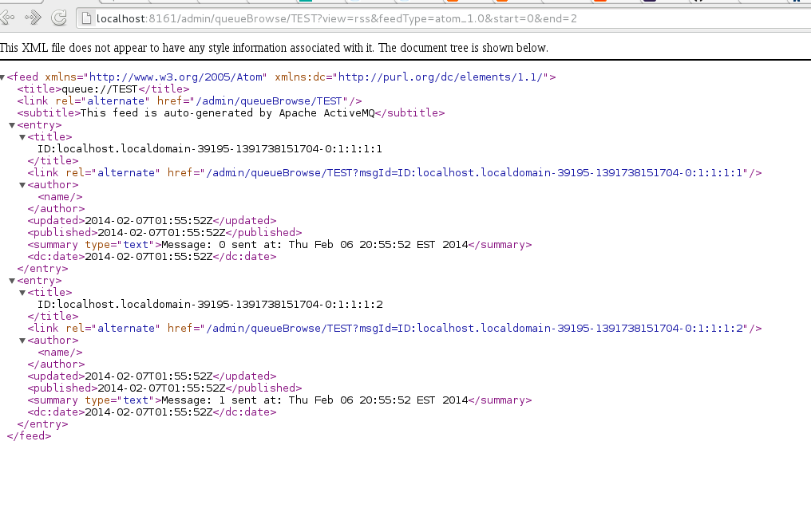Screen dimensions: 811x532
Task: Select the 'This XML file does not appear' notice
Action: tap(274, 48)
